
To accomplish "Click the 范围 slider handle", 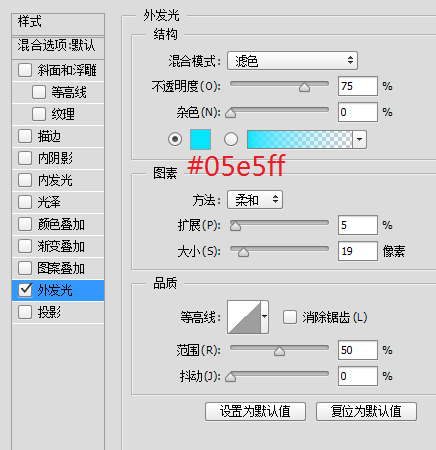I will (x=279, y=351).
